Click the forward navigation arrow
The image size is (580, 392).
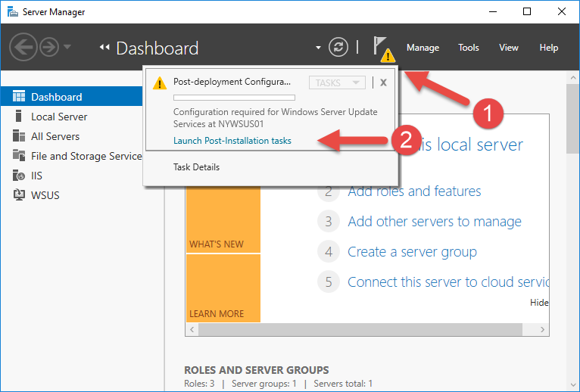click(x=49, y=48)
